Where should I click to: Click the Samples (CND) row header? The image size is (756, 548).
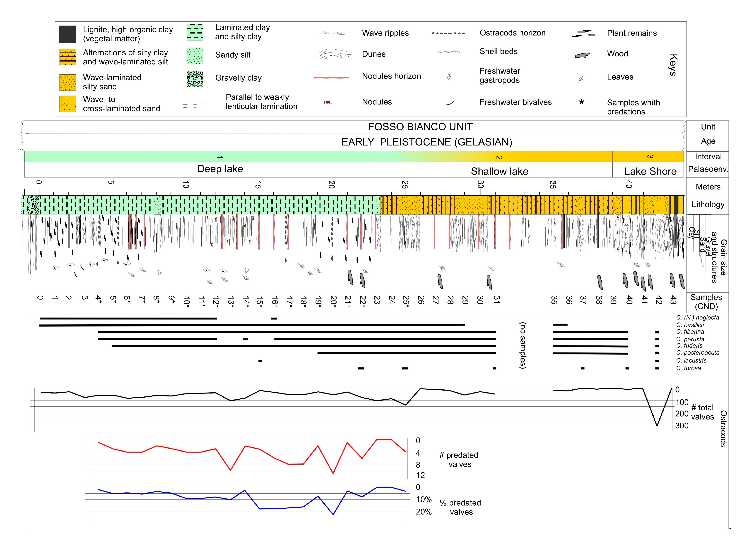(x=706, y=302)
